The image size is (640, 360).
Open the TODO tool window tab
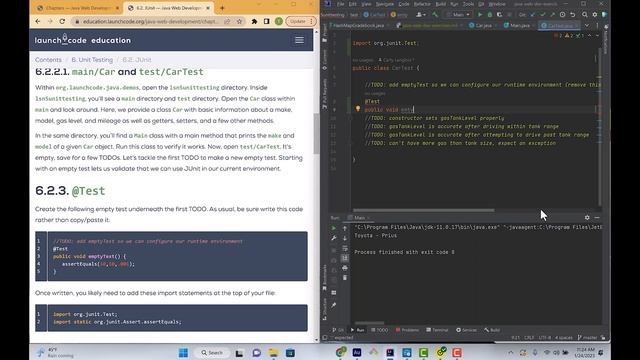(380, 330)
